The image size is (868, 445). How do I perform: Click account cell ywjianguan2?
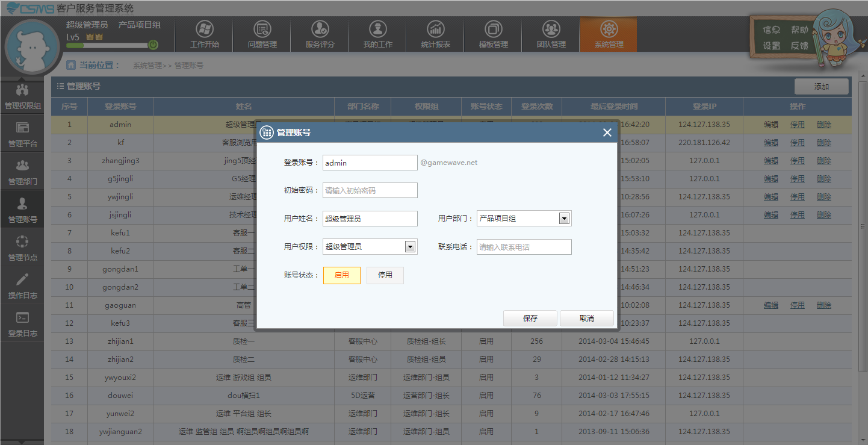pos(120,432)
